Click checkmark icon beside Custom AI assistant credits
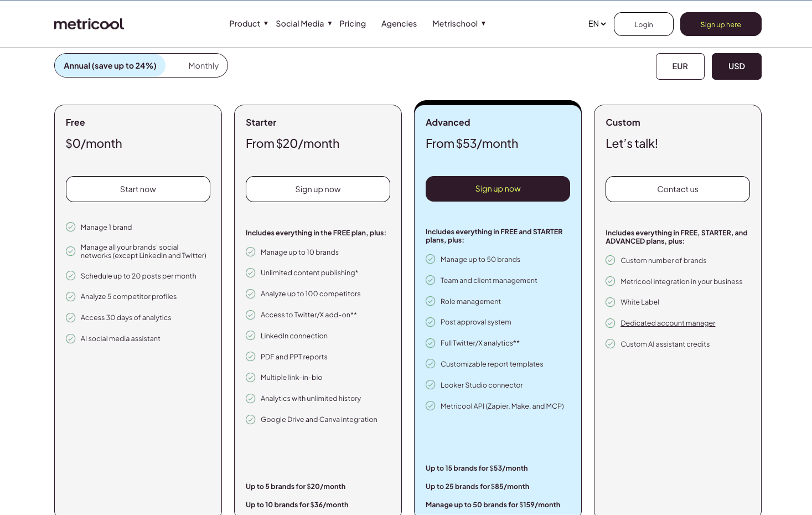The width and height of the screenshot is (812, 515). [611, 344]
